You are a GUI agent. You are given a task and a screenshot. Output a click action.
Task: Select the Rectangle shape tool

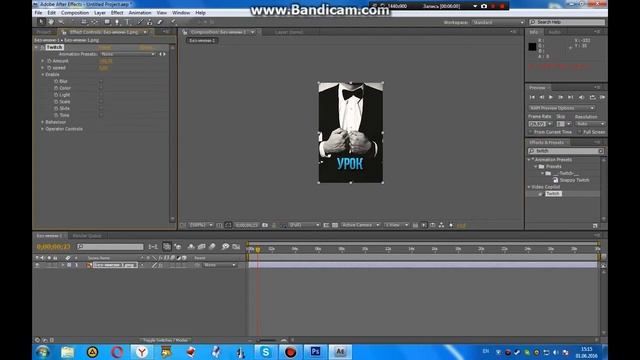coord(107,22)
